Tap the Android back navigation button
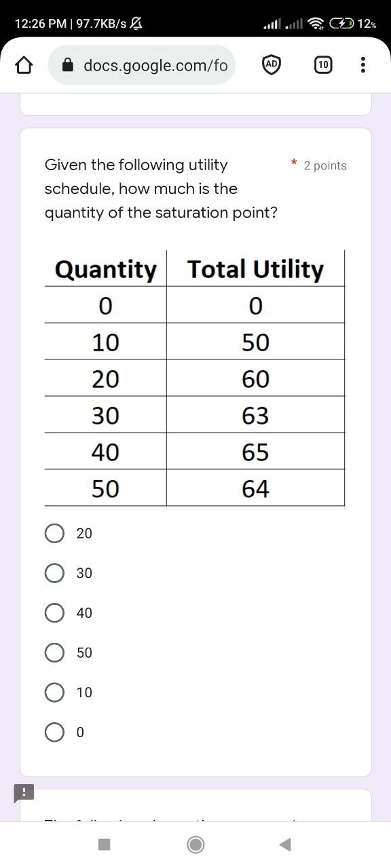Image resolution: width=391 pixels, height=868 pixels. tap(285, 844)
